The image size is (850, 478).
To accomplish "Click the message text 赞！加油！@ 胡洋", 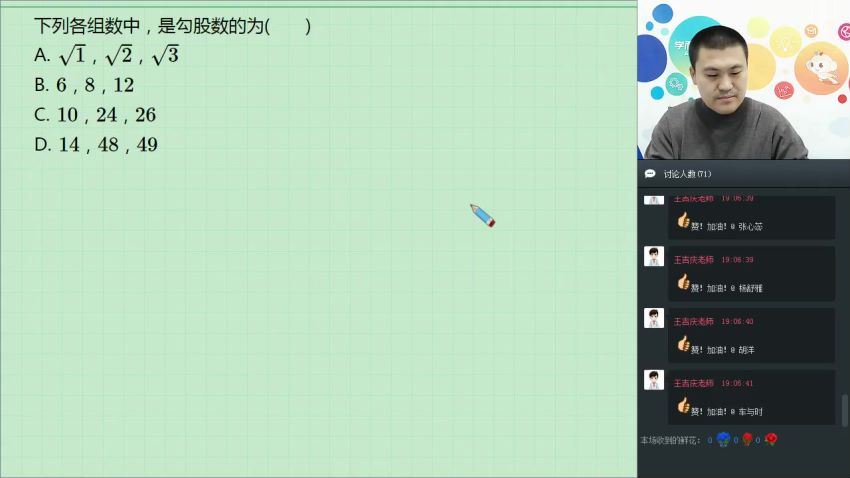I will pos(723,351).
